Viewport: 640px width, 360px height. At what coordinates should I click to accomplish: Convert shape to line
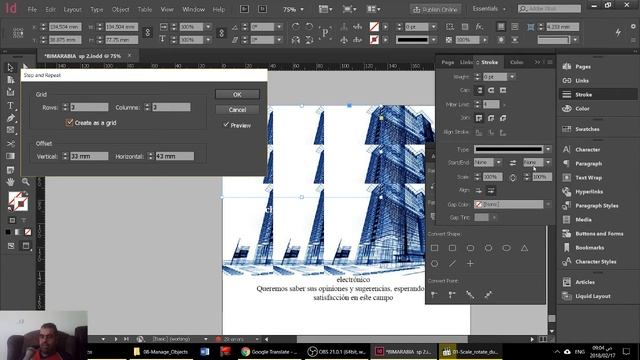point(452,264)
